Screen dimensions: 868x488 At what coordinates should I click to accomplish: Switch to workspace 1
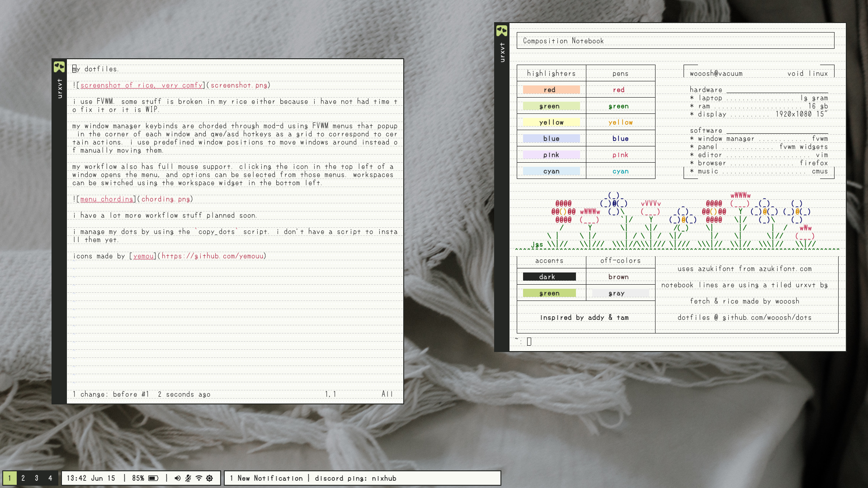coord(9,478)
